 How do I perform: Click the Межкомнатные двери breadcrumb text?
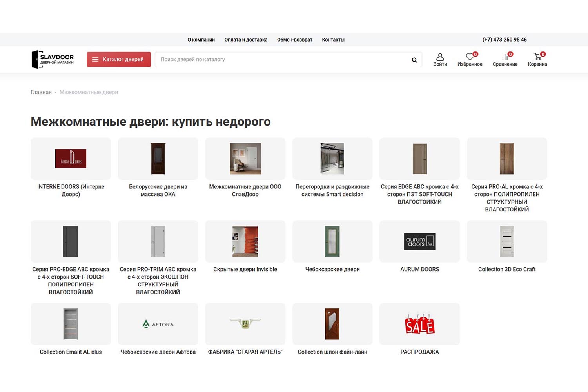tap(89, 92)
